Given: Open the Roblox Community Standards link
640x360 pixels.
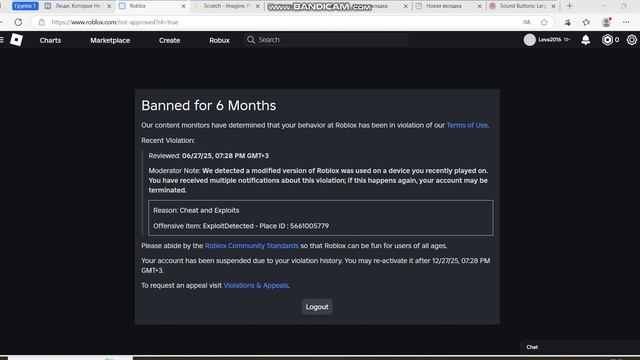Looking at the screenshot, I should pyautogui.click(x=251, y=246).
